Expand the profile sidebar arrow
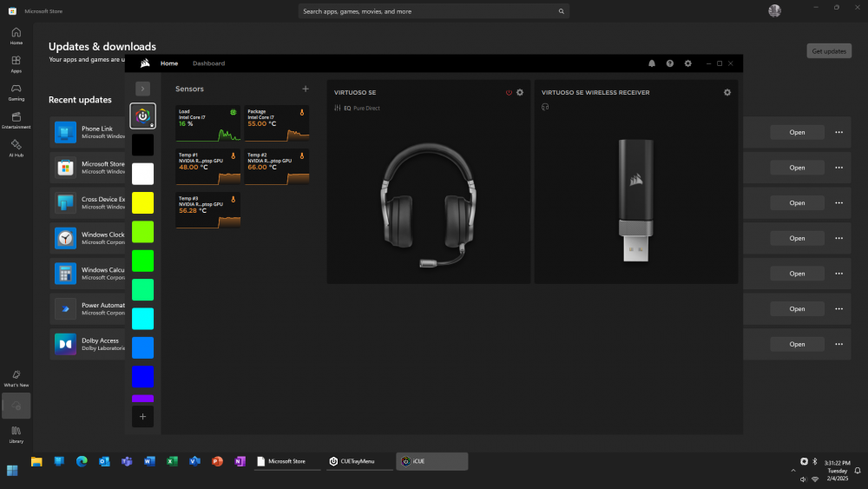Viewport: 868px width, 489px height. pyautogui.click(x=143, y=89)
